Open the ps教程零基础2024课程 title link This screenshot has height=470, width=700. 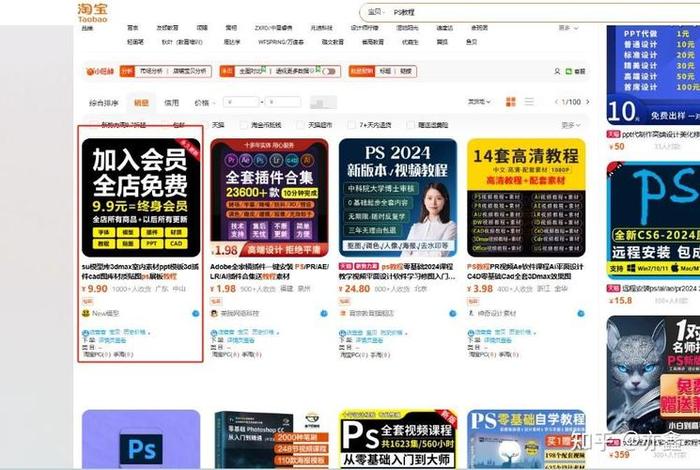(x=397, y=271)
